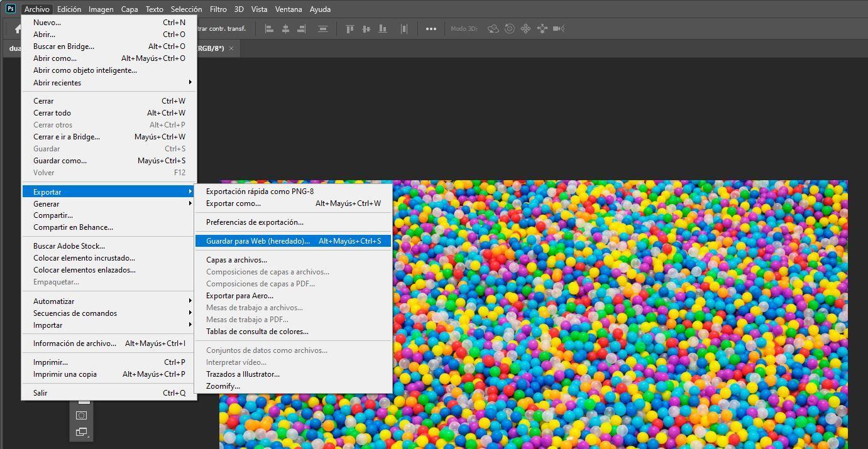This screenshot has width=868, height=449.
Task: Choose Abrir... from Archivo menu
Action: [109, 35]
